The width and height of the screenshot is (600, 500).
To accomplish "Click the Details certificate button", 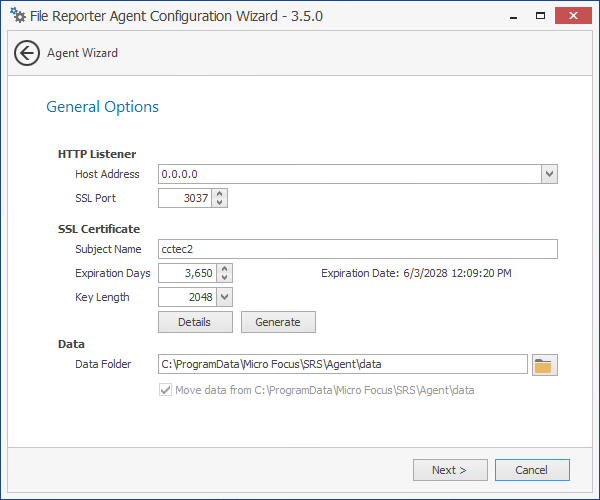I will tap(195, 322).
